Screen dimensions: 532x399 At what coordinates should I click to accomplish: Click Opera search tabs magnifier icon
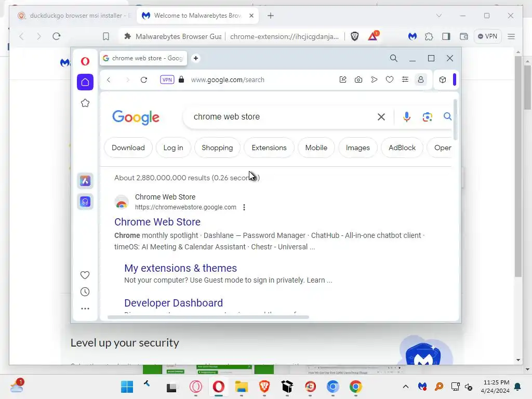point(394,58)
